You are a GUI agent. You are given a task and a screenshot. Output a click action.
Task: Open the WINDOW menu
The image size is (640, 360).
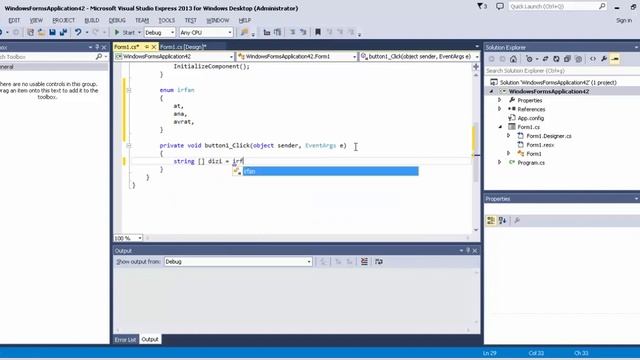(x=218, y=20)
